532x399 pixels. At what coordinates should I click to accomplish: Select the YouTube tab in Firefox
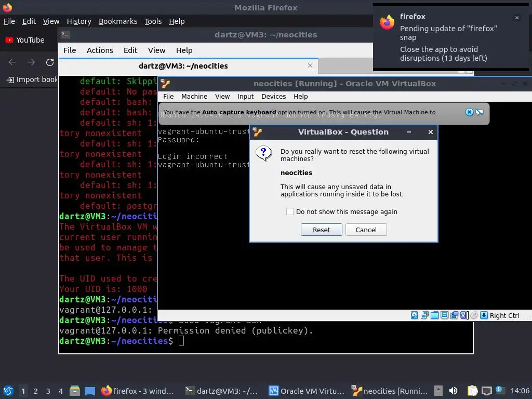tap(25, 39)
